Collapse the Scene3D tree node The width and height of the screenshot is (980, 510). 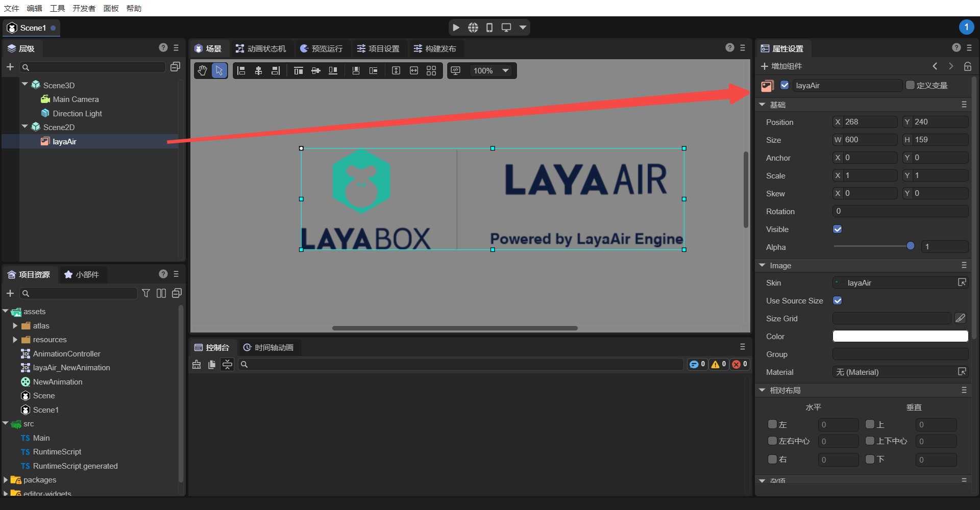tap(25, 84)
